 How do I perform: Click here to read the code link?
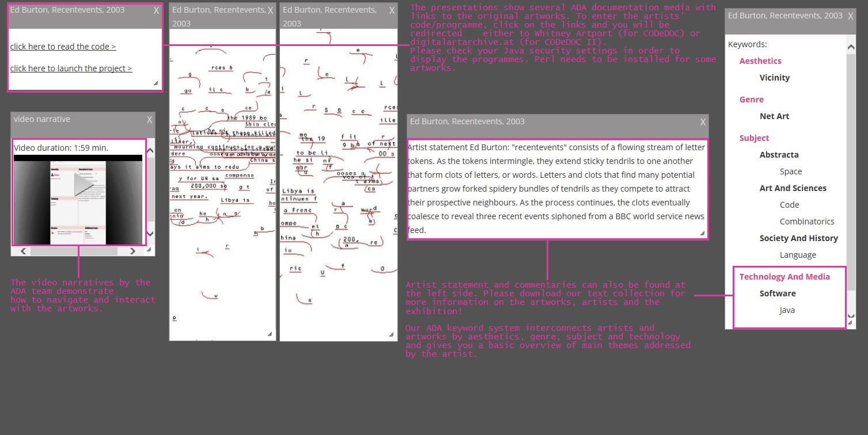pos(63,47)
